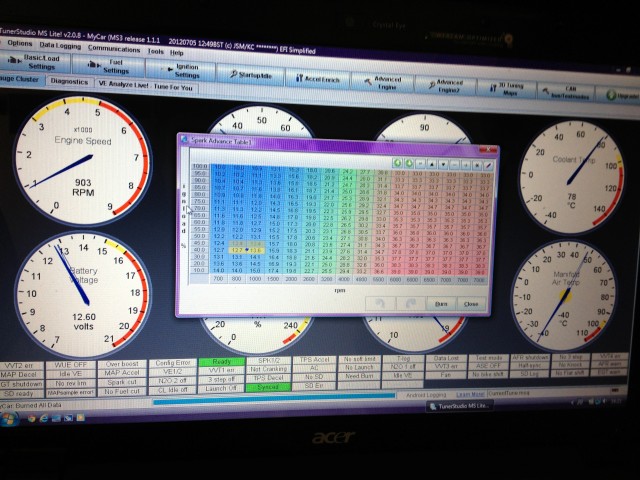
Task: Click the green right-arrow icon in table toolbar
Action: coord(409,164)
